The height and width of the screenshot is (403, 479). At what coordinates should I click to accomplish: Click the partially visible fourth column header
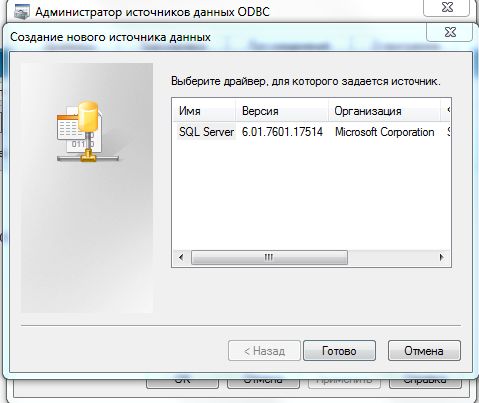coord(446,111)
